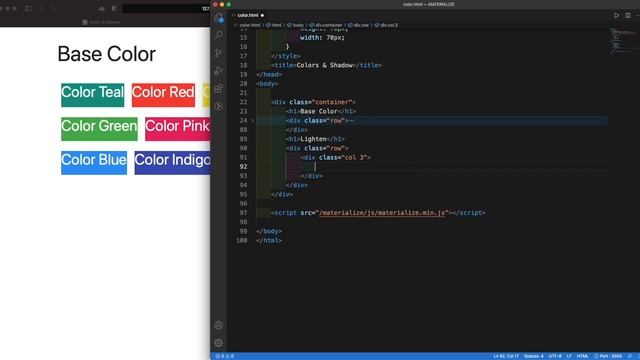Select the Colors & Shadow browser tab
This screenshot has width=640, height=360.
pos(101,22)
